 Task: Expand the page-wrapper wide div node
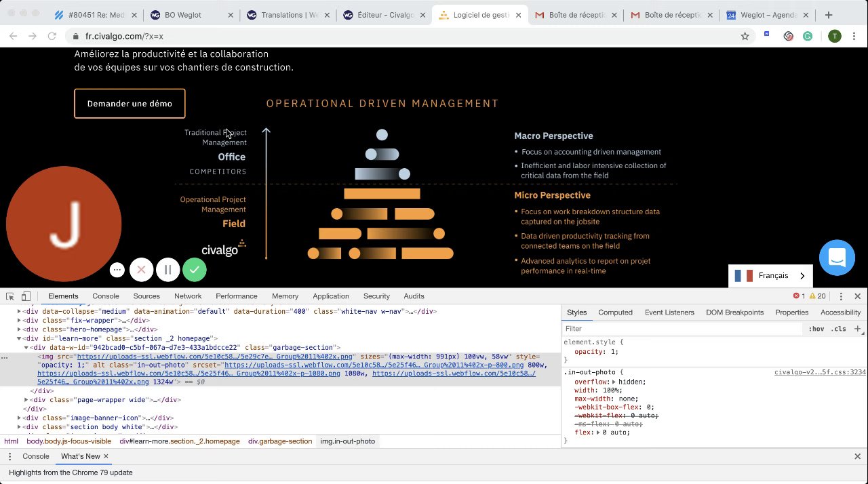pos(26,400)
